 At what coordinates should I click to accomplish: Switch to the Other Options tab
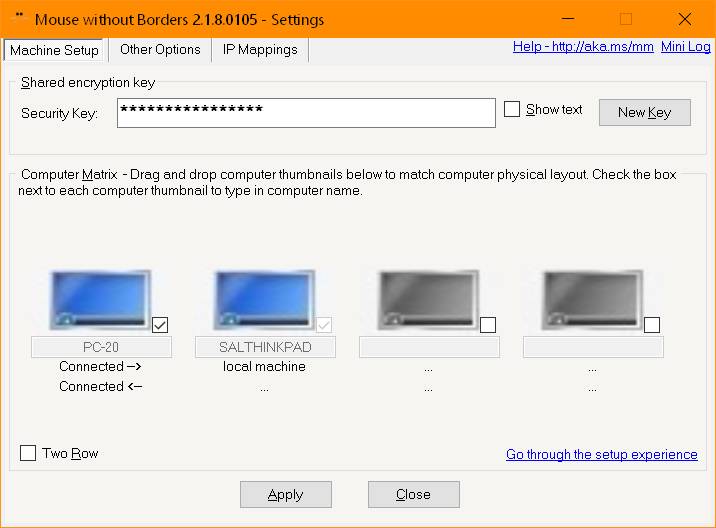pyautogui.click(x=160, y=49)
